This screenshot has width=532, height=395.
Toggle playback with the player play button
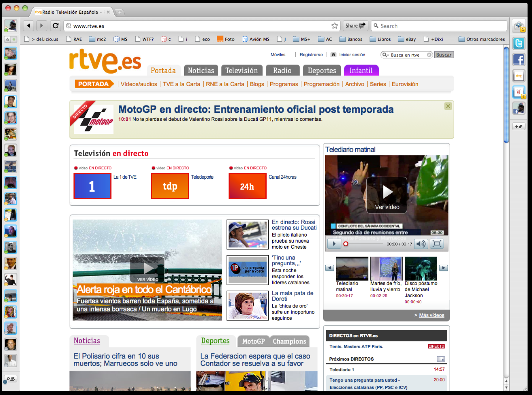(334, 244)
